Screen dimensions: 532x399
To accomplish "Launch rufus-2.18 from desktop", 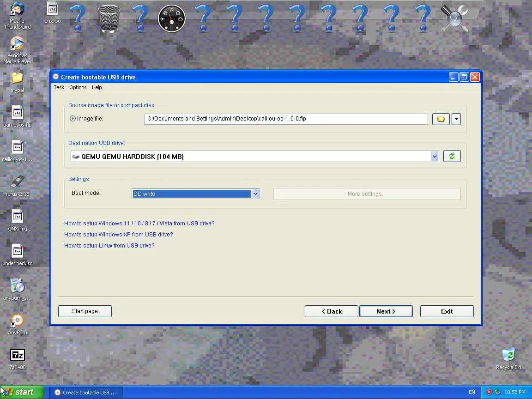I will click(17, 186).
